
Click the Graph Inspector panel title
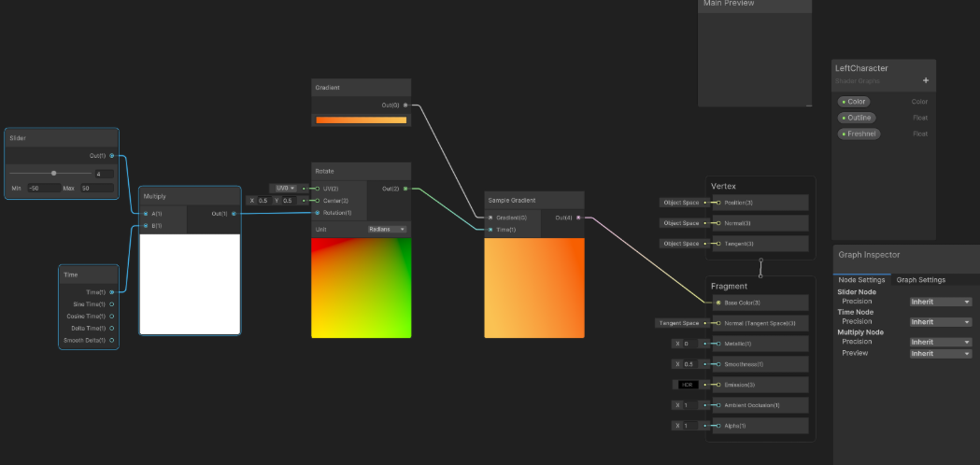[x=869, y=255]
